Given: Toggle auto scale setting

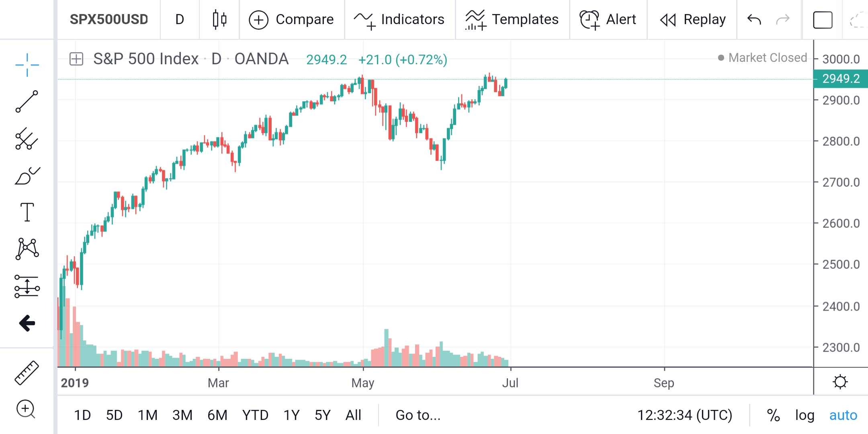Looking at the screenshot, I should 843,415.
